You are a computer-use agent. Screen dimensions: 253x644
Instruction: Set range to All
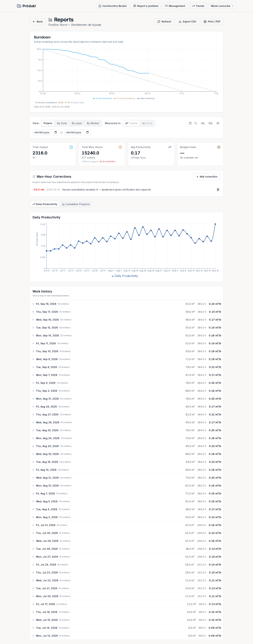tap(218, 123)
